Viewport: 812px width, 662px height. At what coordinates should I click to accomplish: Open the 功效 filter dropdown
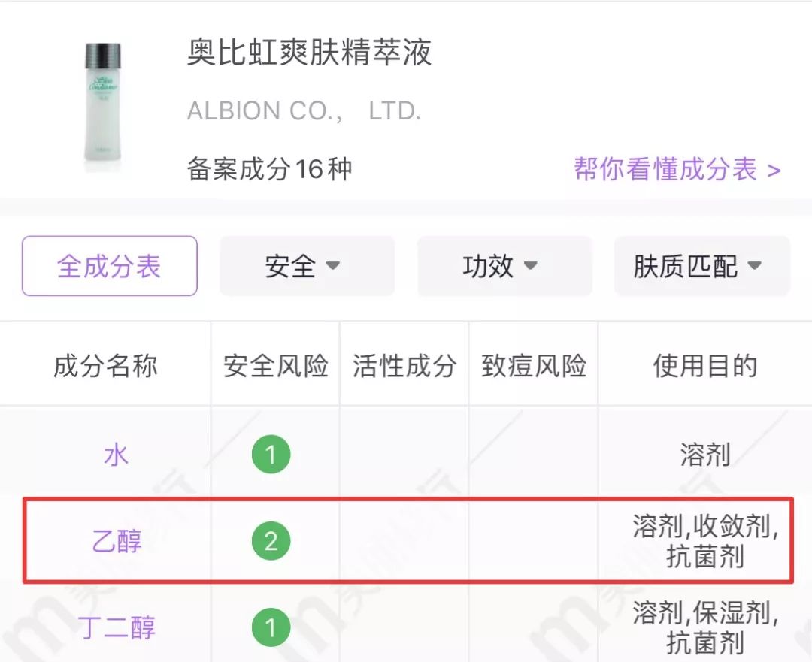(x=504, y=266)
